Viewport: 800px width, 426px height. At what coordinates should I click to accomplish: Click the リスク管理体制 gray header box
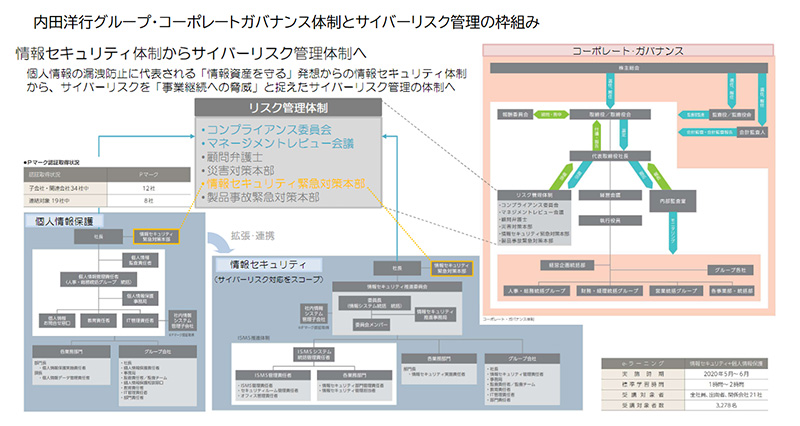click(288, 108)
